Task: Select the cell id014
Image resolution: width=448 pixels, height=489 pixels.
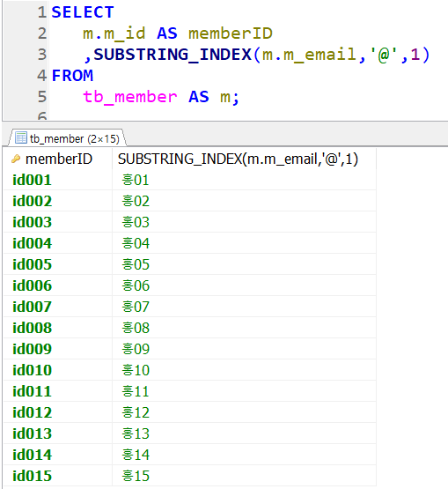Action: (x=58, y=455)
